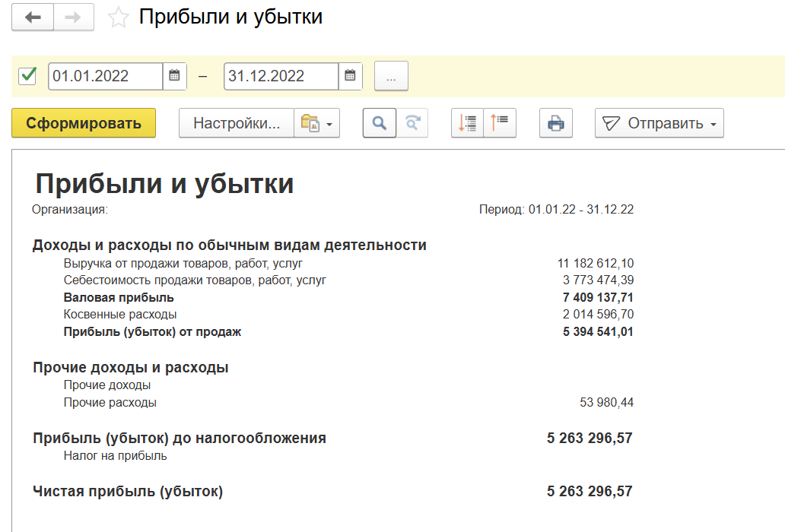Toggle the period filter checkbox
Viewport: 785px width, 532px height.
28,76
